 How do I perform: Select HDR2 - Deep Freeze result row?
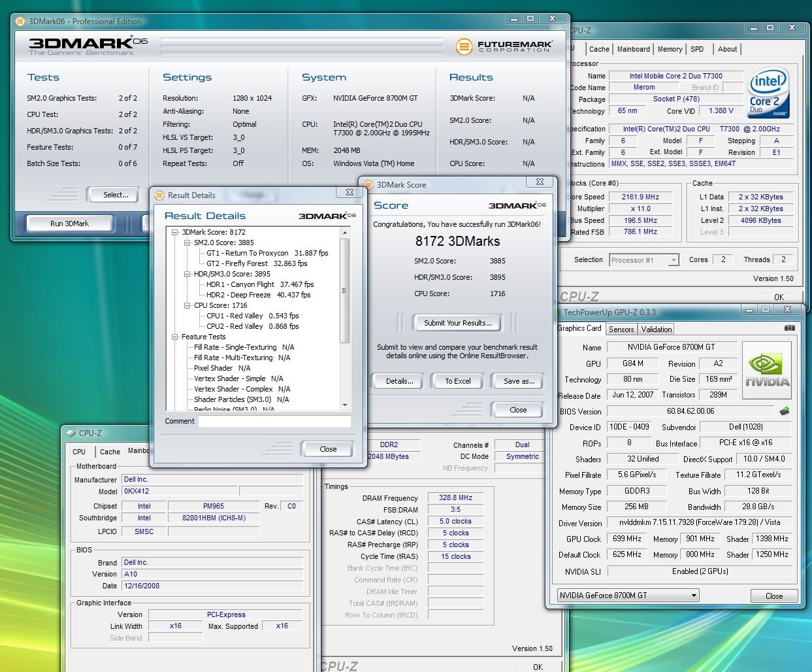coord(259,295)
